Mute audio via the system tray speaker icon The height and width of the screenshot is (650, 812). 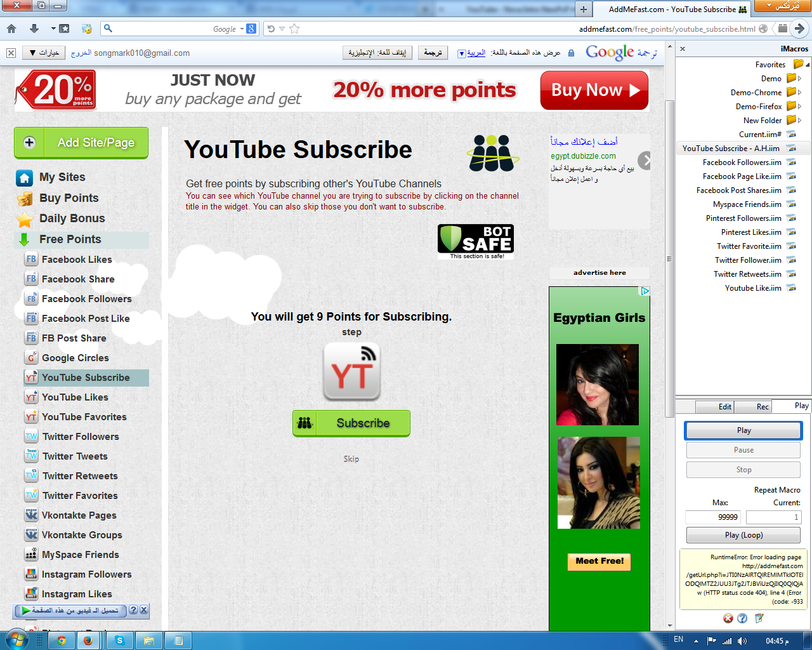click(741, 640)
